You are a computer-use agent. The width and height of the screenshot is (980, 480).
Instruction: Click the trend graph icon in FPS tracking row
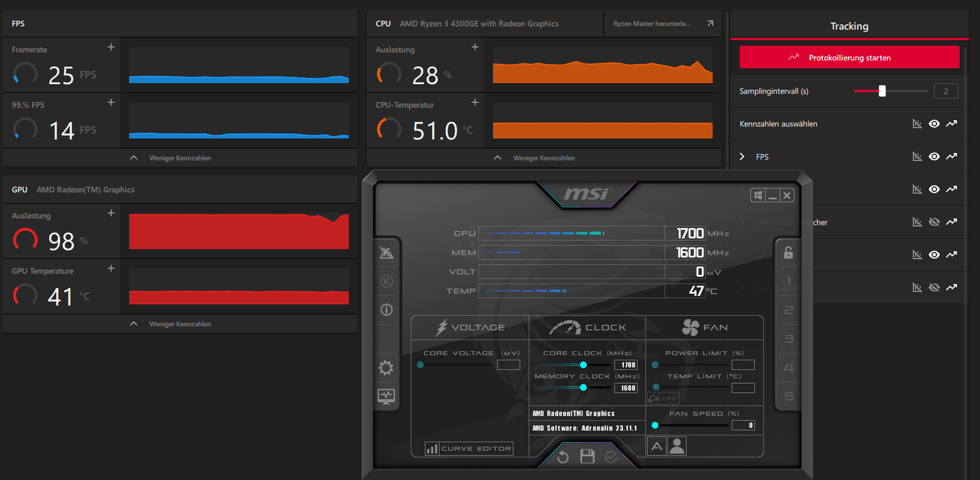(x=952, y=156)
